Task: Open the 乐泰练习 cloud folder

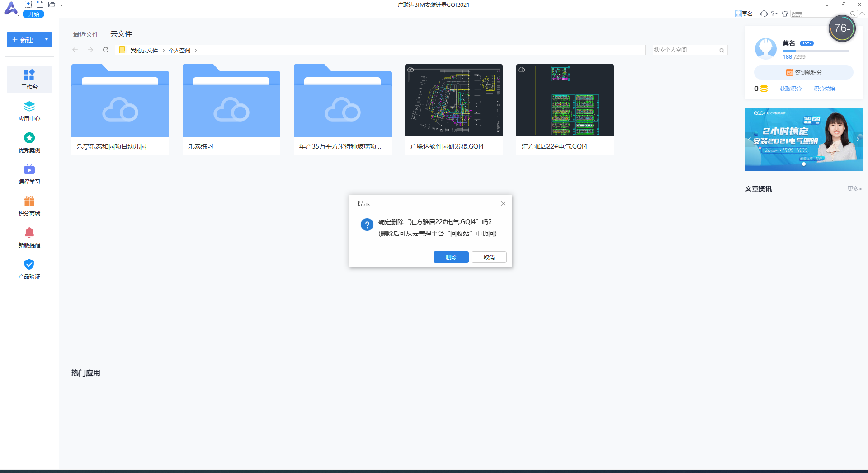Action: [231, 109]
